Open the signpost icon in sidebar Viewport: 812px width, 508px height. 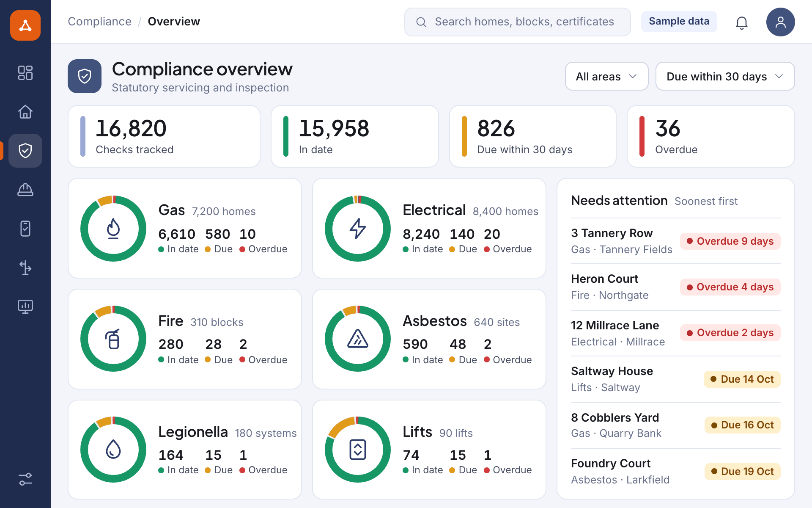tap(25, 268)
